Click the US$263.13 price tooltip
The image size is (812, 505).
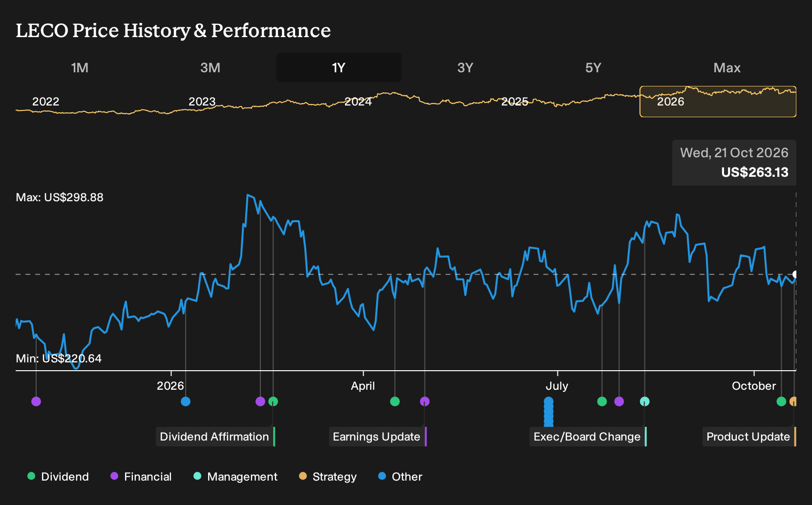(734, 163)
